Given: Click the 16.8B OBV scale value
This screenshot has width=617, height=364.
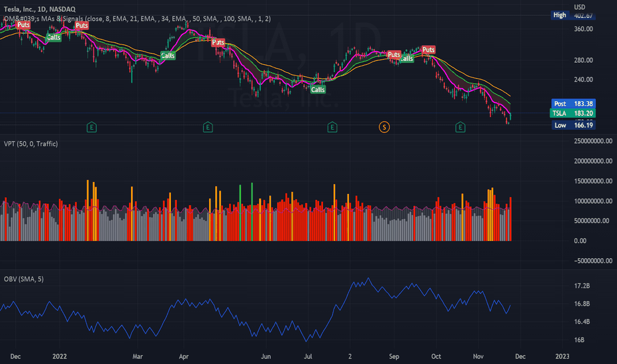Looking at the screenshot, I should pos(582,304).
